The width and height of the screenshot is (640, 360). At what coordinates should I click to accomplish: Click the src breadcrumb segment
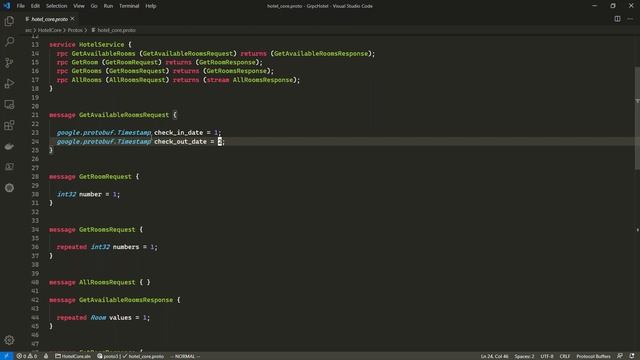[28, 30]
